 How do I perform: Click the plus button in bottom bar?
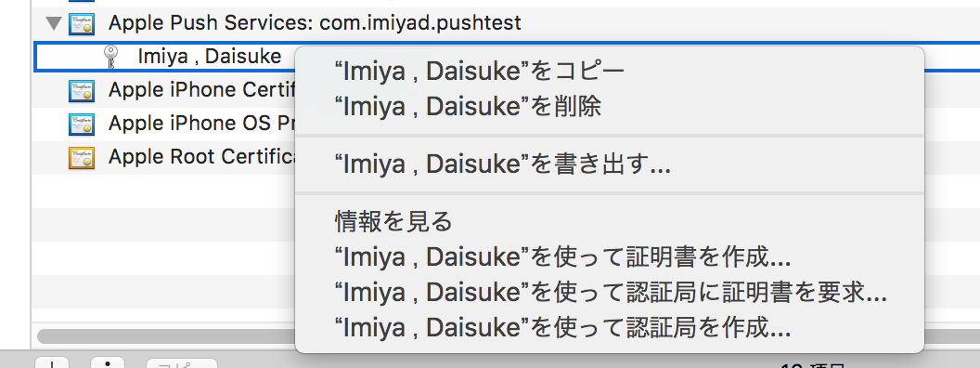tap(51, 363)
